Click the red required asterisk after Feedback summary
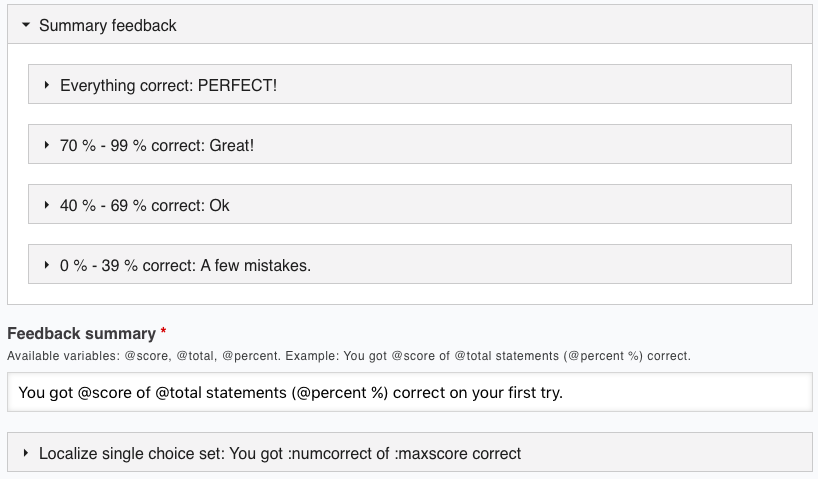The width and height of the screenshot is (818, 479). click(164, 333)
